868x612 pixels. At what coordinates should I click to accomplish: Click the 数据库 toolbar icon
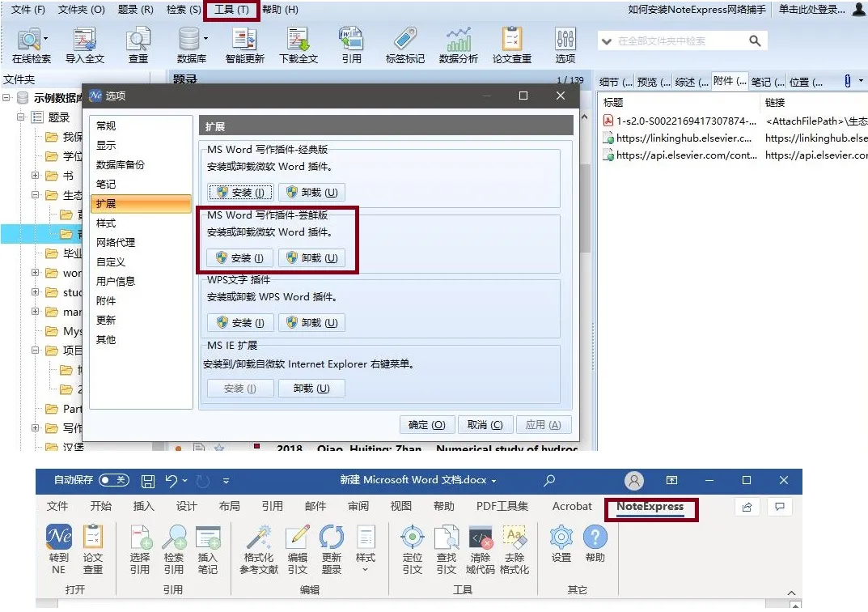(x=190, y=45)
